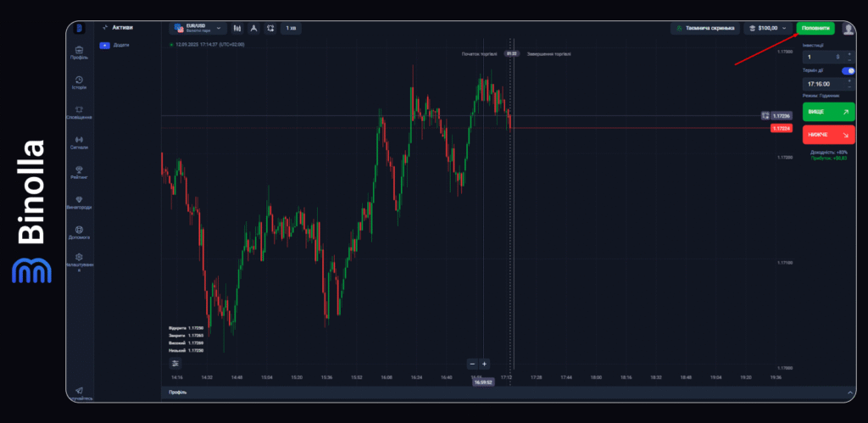This screenshot has width=868, height=423.
Task: Zoom out the chart with minus button
Action: click(472, 364)
